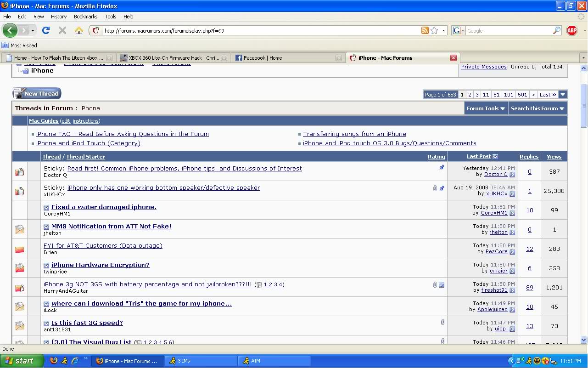The width and height of the screenshot is (588, 369).
Task: Open the list all tabs dropdown
Action: [583, 58]
